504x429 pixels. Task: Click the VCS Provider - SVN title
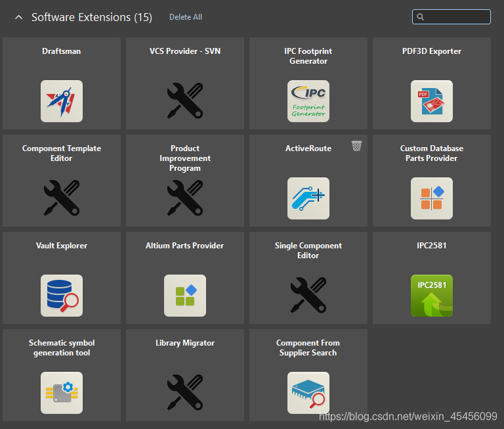185,51
